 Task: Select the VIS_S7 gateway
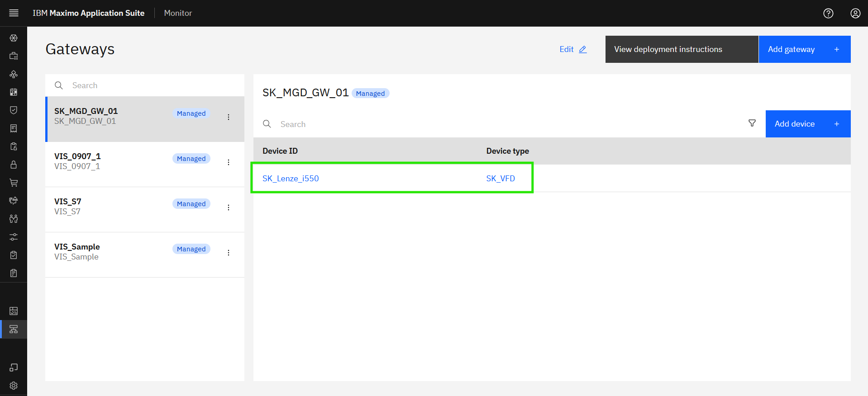coord(145,210)
